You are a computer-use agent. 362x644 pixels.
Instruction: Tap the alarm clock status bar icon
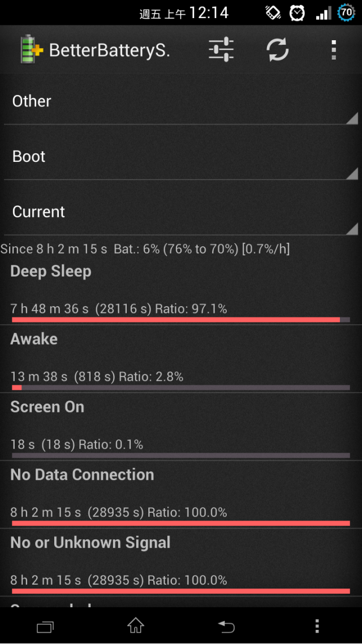pos(297,13)
